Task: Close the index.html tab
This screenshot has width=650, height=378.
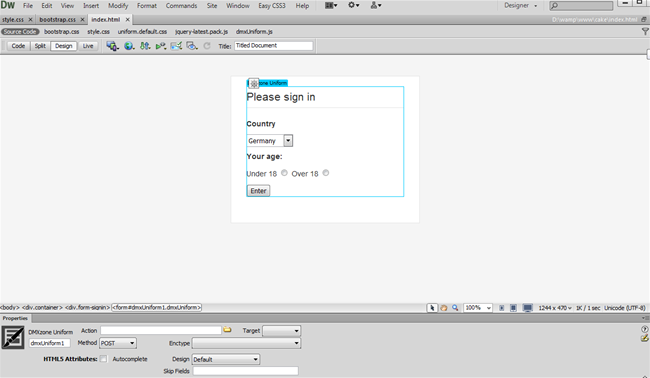Action: pos(128,19)
